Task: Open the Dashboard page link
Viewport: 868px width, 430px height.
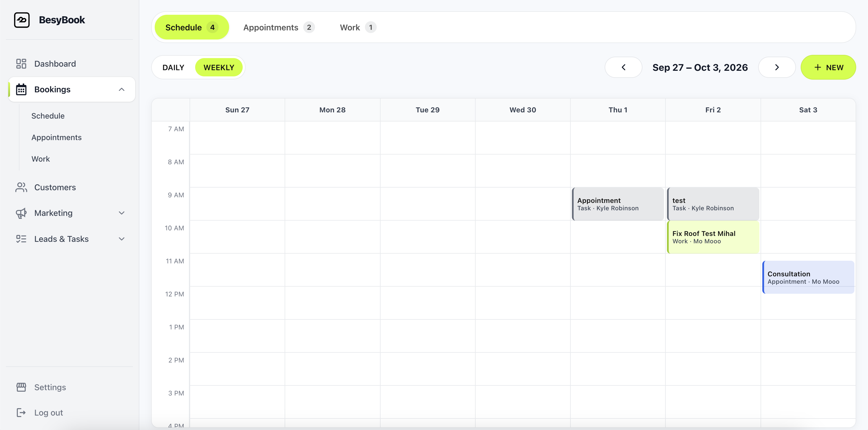Action: (x=55, y=64)
